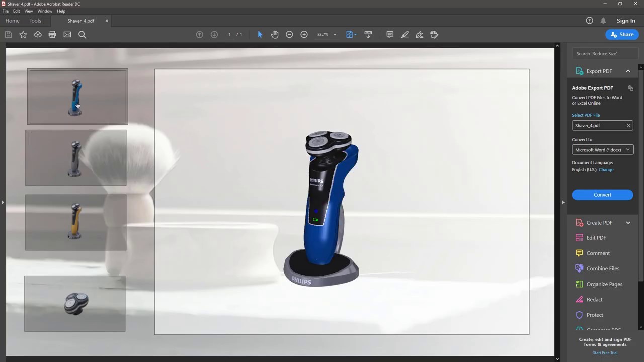This screenshot has height=362, width=644.
Task: Go to previous page arrow
Action: 200,35
